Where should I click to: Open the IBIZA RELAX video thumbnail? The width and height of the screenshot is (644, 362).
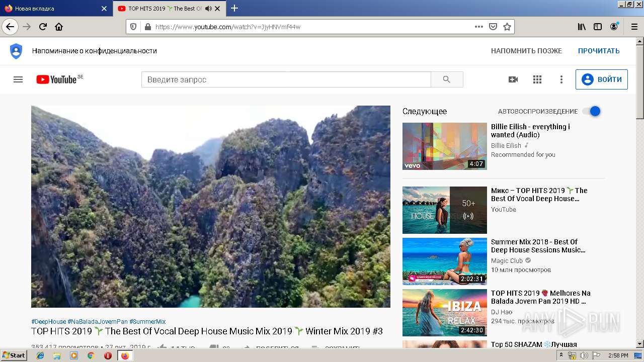pos(445,313)
